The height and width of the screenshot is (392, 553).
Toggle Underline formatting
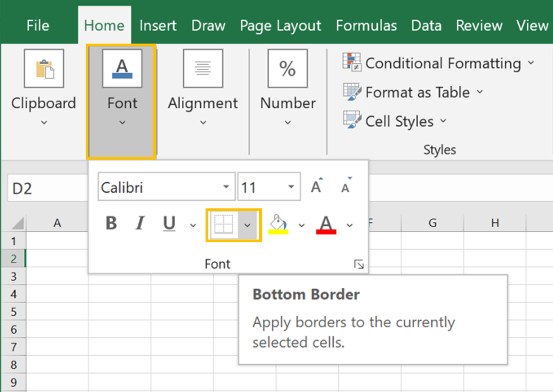169,224
